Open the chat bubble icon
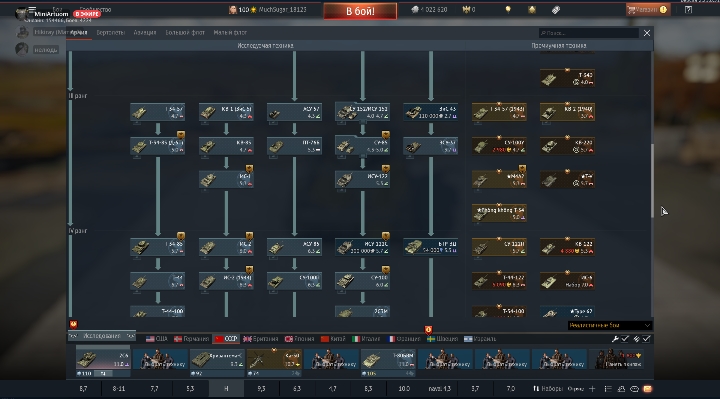The image size is (720, 399). (x=634, y=389)
